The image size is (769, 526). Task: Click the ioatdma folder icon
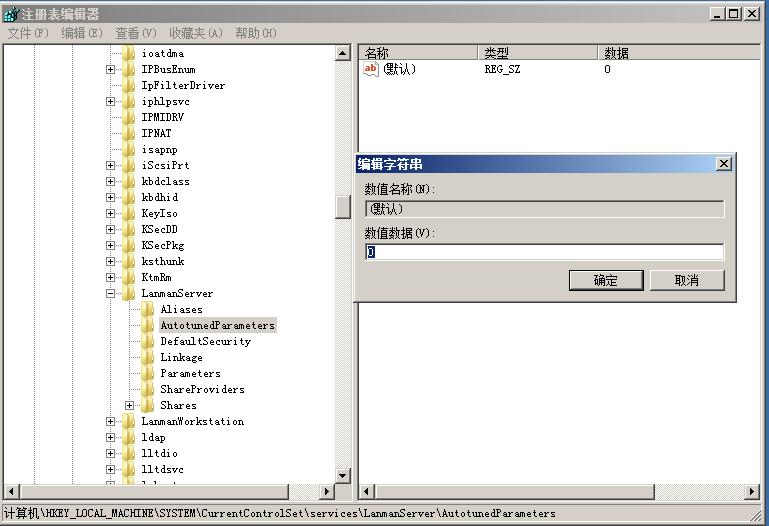128,53
